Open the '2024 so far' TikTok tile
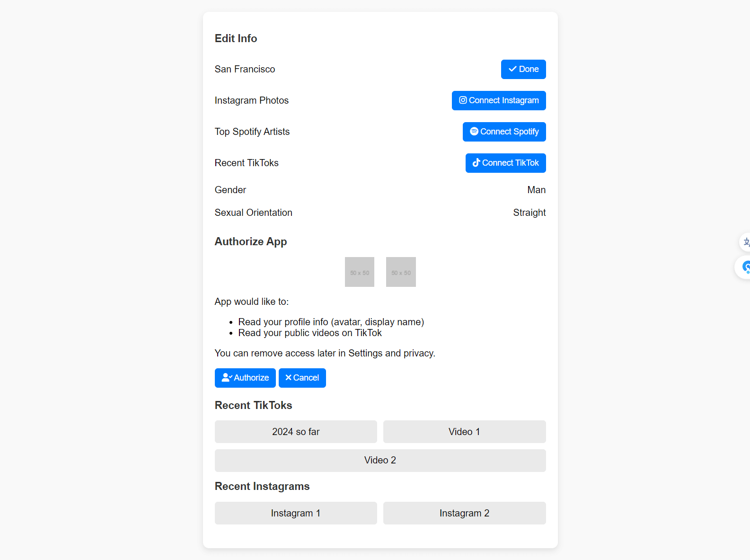Viewport: 750px width, 560px height. [296, 432]
